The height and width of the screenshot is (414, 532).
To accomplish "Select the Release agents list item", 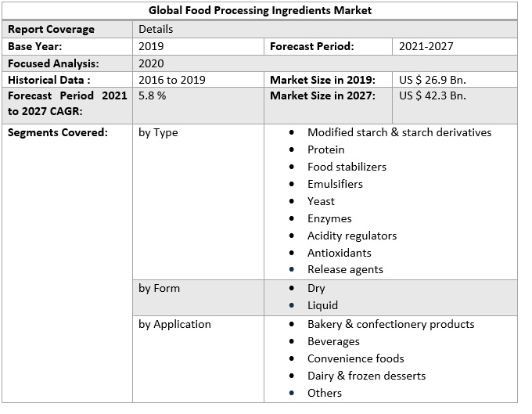I will click(x=345, y=270).
